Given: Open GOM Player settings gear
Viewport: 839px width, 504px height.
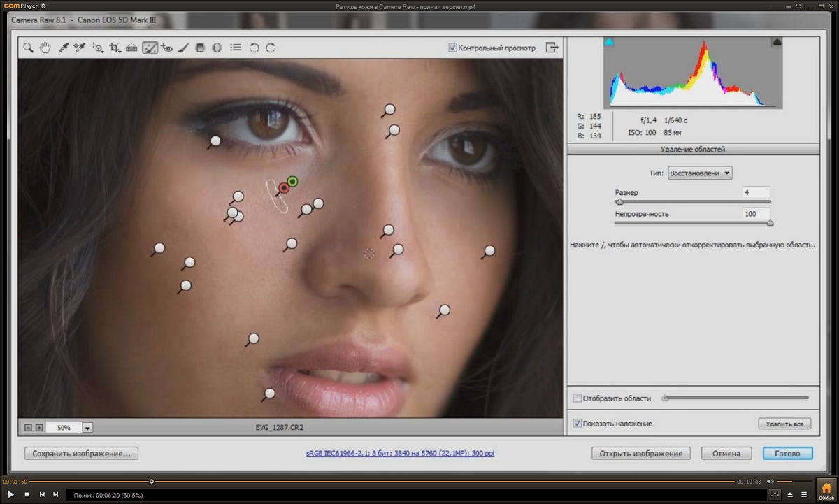Looking at the screenshot, I should click(43, 6).
